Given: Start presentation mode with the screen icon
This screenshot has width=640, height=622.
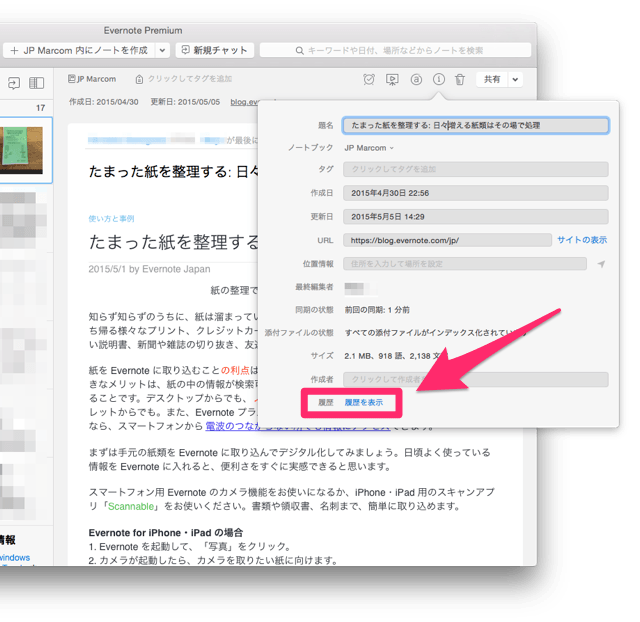Looking at the screenshot, I should 392,80.
